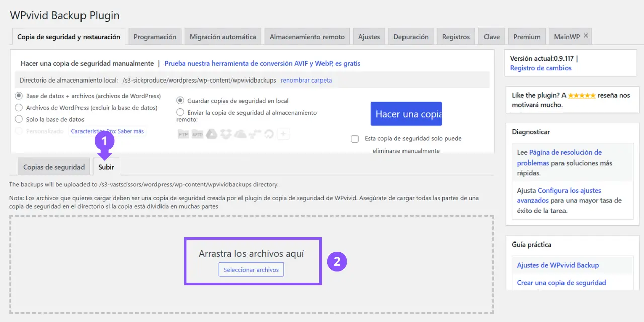This screenshot has width=644, height=322.
Task: Select Base de datos + archivos option
Action: tap(19, 96)
